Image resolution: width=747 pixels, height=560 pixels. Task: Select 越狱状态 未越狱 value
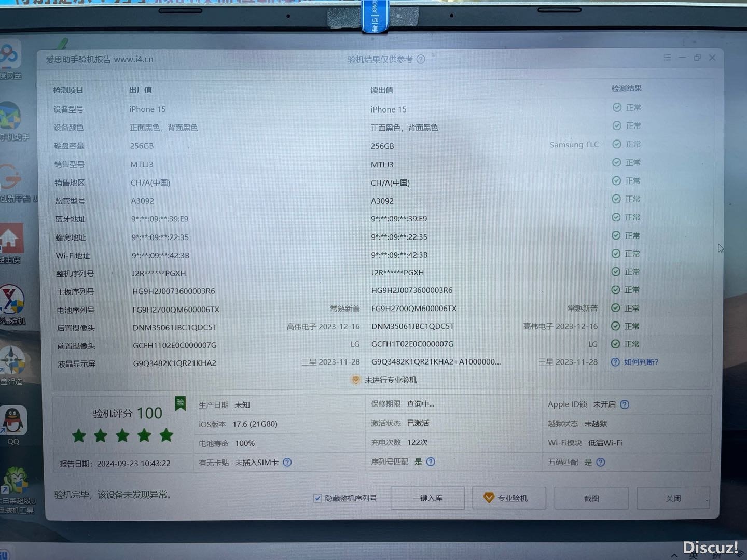click(x=596, y=424)
